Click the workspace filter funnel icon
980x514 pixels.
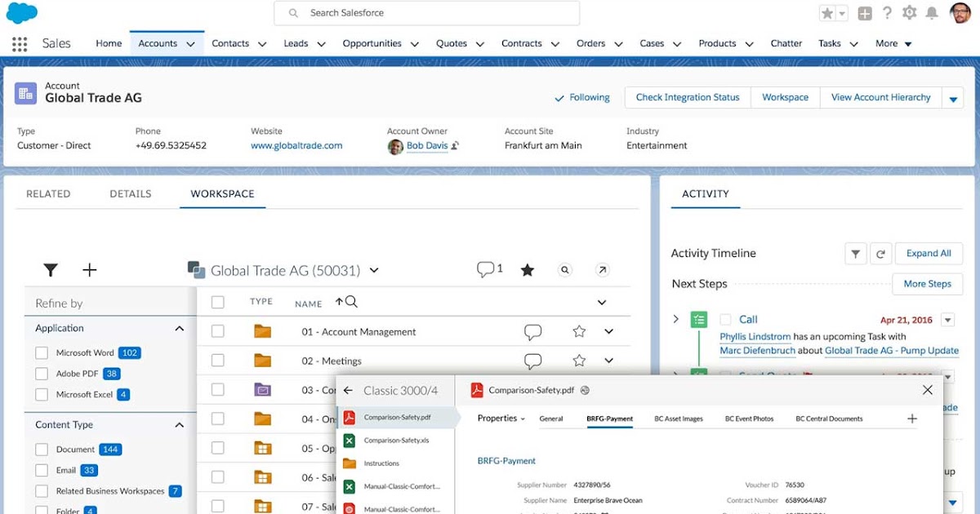[x=51, y=270]
